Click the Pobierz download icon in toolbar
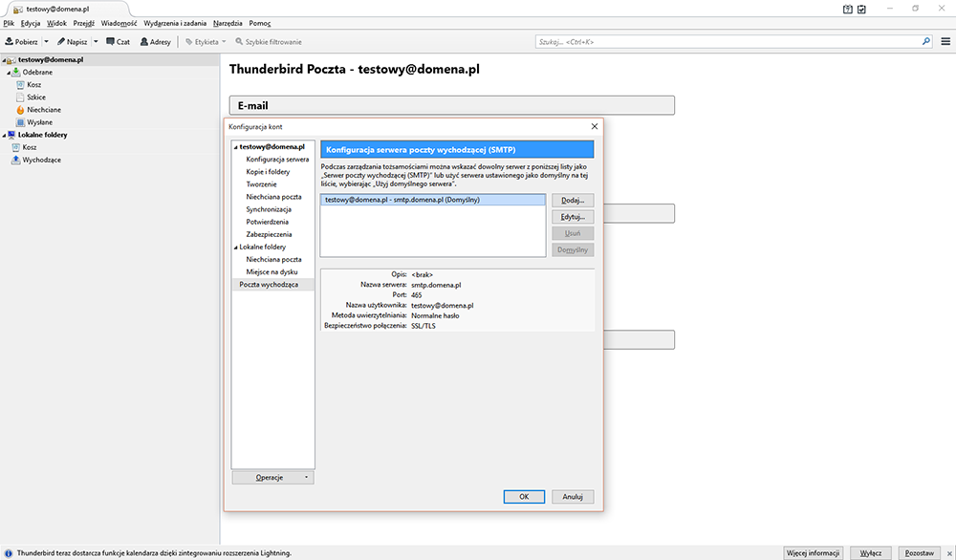This screenshot has width=956, height=560. point(10,41)
